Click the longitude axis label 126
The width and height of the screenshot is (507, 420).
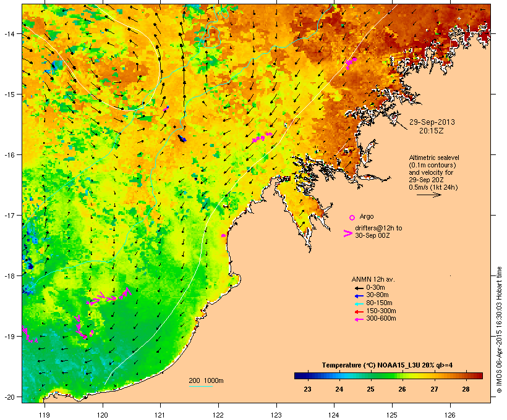tap(450, 415)
